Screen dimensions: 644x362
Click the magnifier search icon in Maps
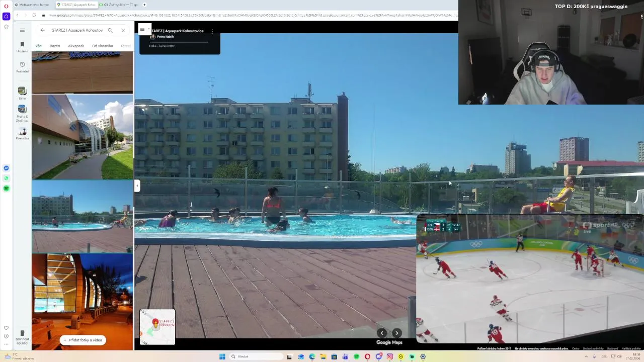pyautogui.click(x=110, y=30)
